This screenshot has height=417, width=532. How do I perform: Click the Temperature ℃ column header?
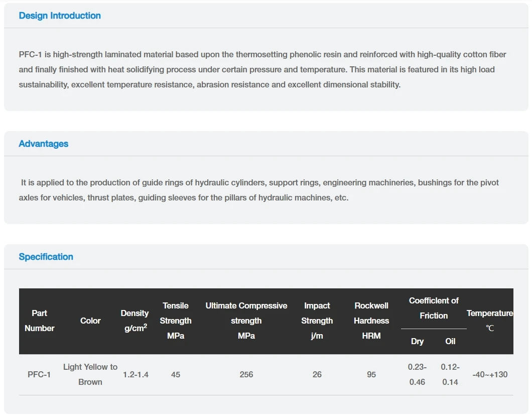(490, 321)
